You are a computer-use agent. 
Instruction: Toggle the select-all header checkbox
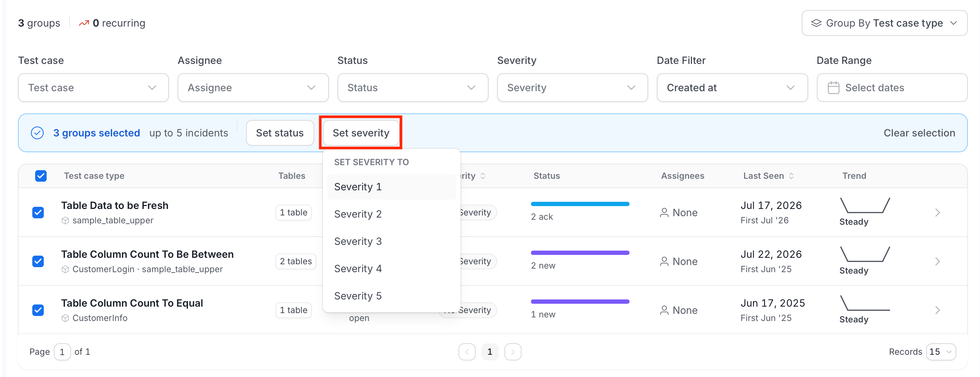click(x=41, y=176)
